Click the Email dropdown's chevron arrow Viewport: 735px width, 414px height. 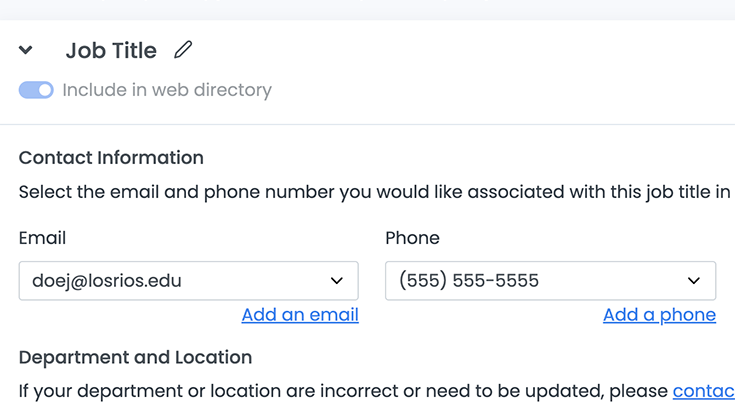337,281
